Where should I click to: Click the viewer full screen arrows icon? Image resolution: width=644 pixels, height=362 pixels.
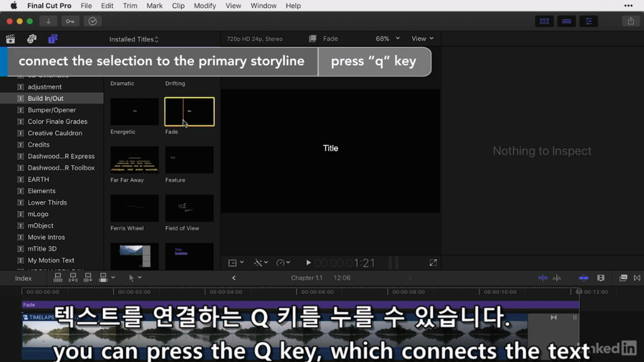pos(433,262)
